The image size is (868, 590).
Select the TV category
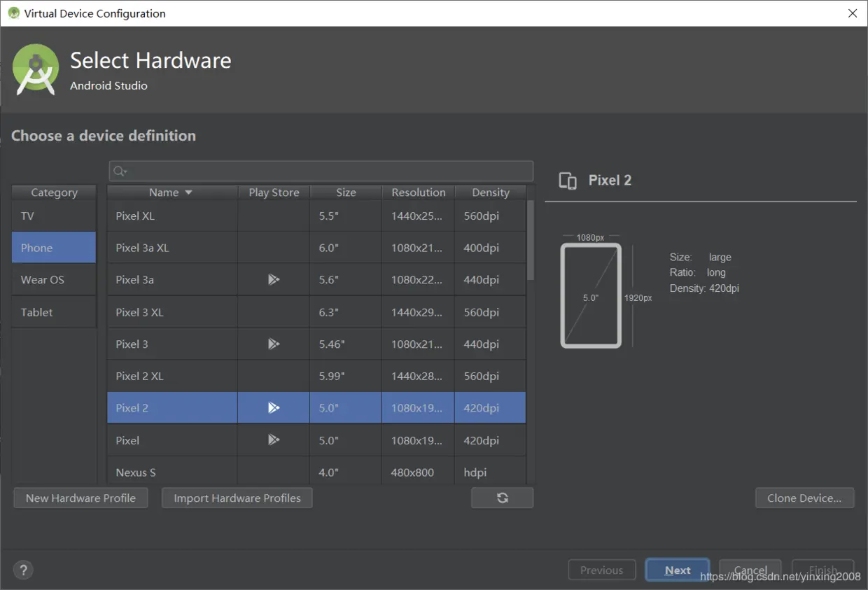(54, 216)
